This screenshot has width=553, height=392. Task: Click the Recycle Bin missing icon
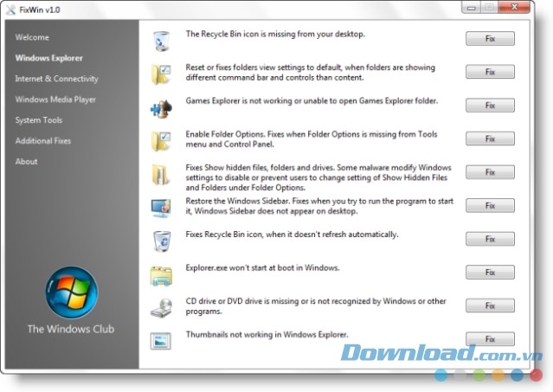pos(162,41)
